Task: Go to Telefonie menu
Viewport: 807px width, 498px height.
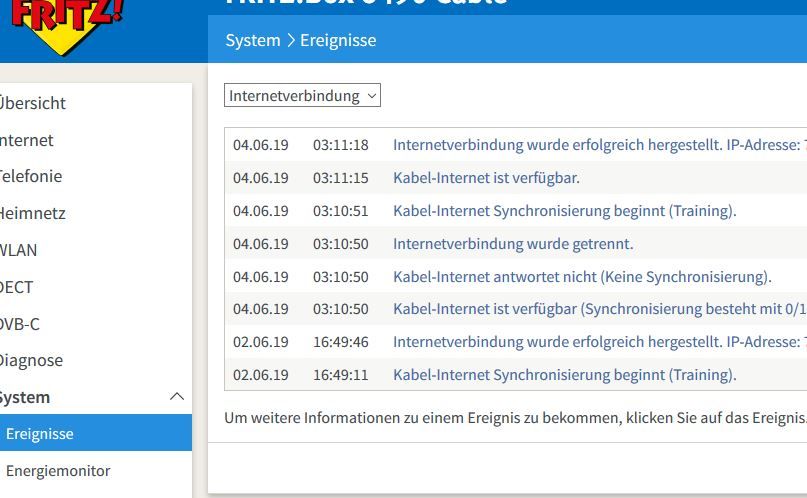Action: tap(31, 176)
